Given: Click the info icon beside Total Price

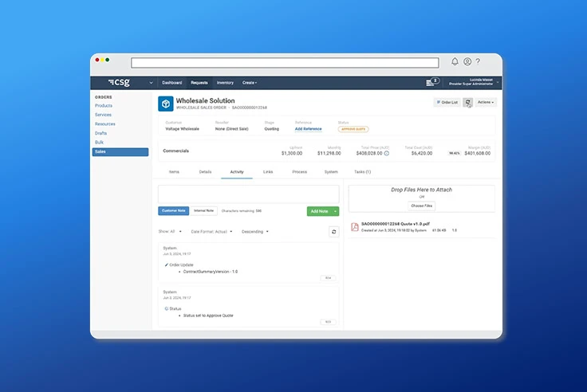Looking at the screenshot, I should coord(387,153).
